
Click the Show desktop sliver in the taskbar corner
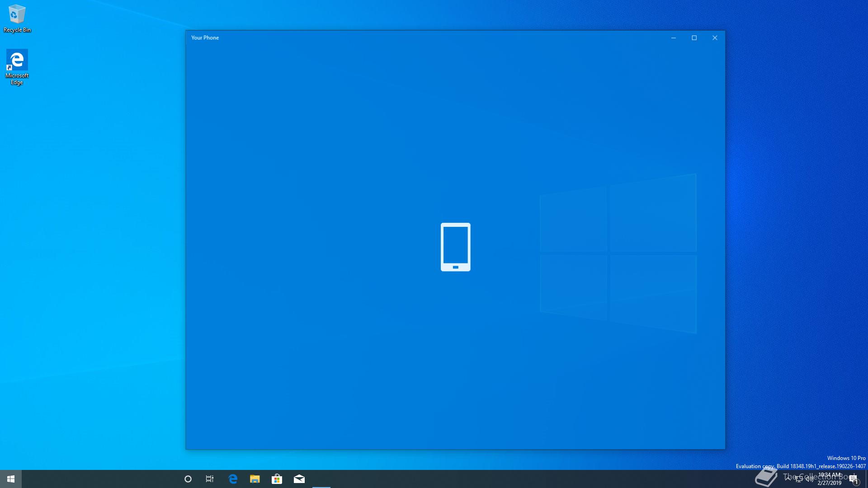[866, 479]
